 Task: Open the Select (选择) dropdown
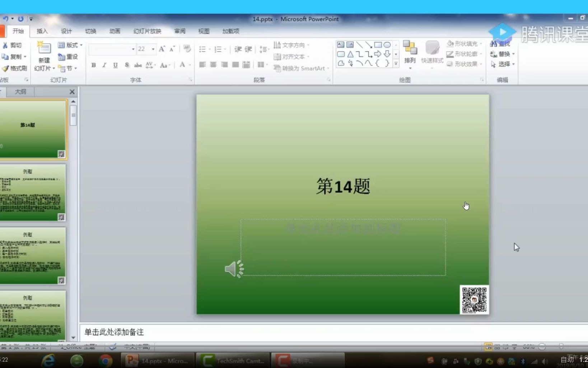(503, 64)
